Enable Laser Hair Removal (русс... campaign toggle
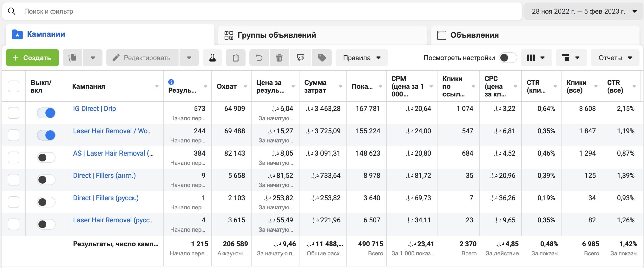 [46, 224]
